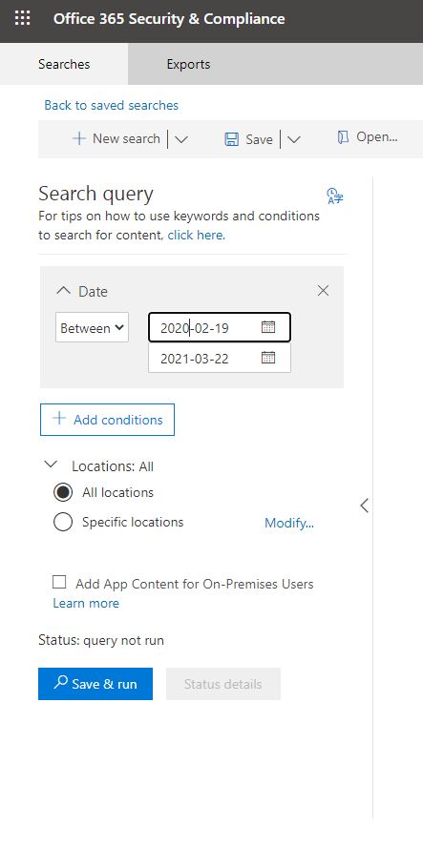Click the plus icon for New search
Viewport: 423px width, 868px height.
click(79, 138)
